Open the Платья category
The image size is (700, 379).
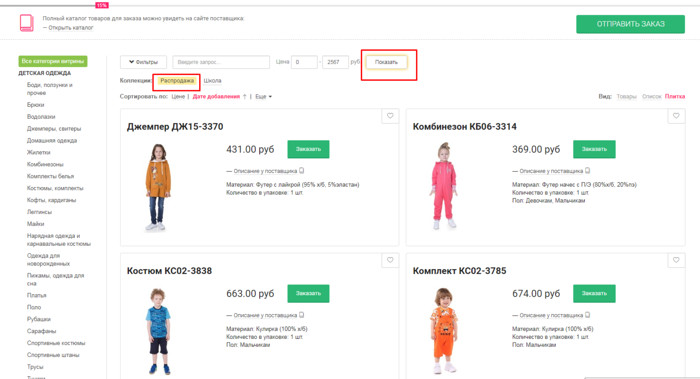(x=37, y=296)
